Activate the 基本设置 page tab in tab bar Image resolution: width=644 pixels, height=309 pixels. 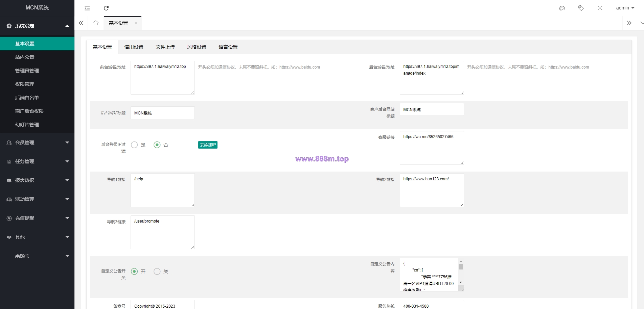point(118,23)
